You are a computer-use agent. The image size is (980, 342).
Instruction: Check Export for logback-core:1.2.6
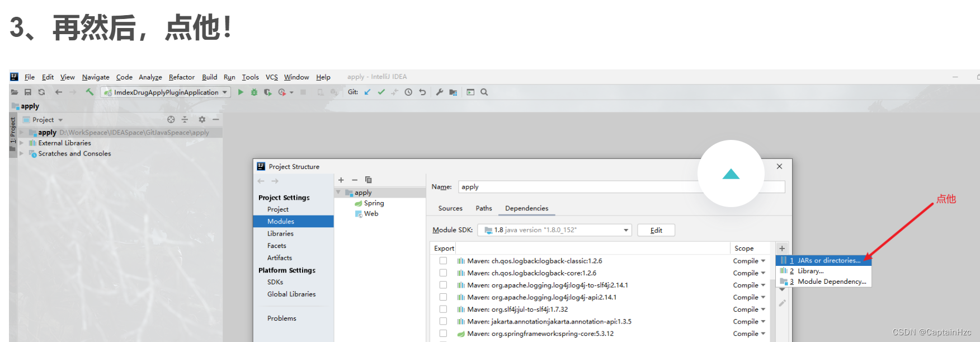443,273
